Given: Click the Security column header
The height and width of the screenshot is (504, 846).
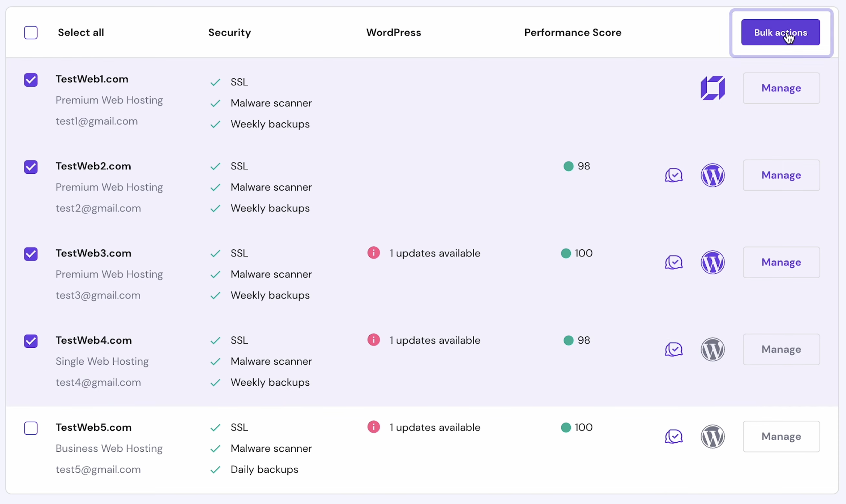Looking at the screenshot, I should pos(229,33).
